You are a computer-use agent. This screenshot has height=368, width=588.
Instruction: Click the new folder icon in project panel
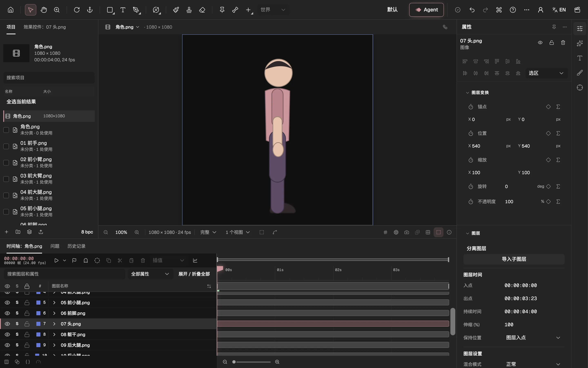[18, 232]
